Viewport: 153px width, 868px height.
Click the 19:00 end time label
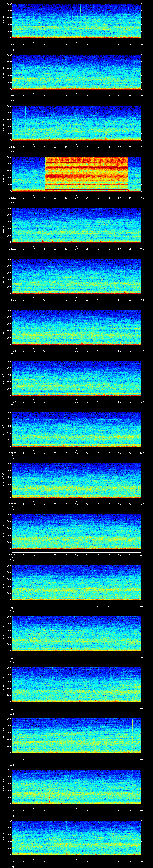141,249
